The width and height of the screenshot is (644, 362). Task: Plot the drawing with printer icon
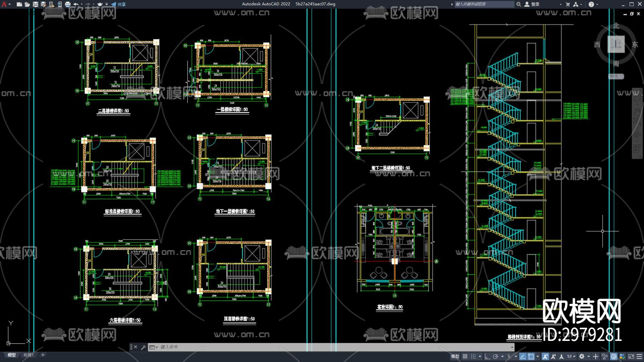point(68,4)
